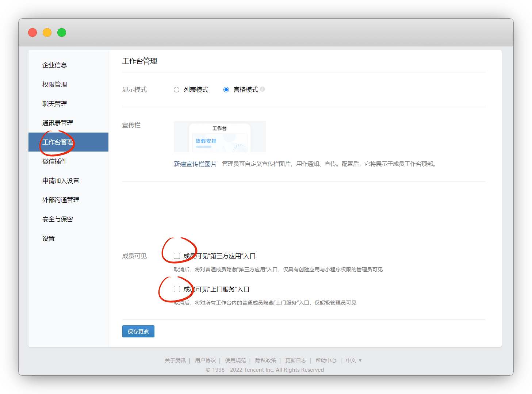Select 工作台管理 in the sidebar
532x394 pixels.
pyautogui.click(x=58, y=142)
